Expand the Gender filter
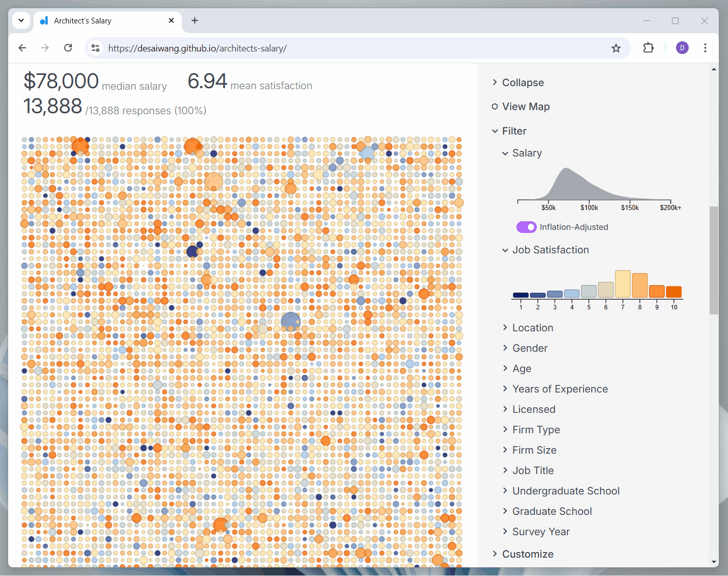 tap(525, 348)
